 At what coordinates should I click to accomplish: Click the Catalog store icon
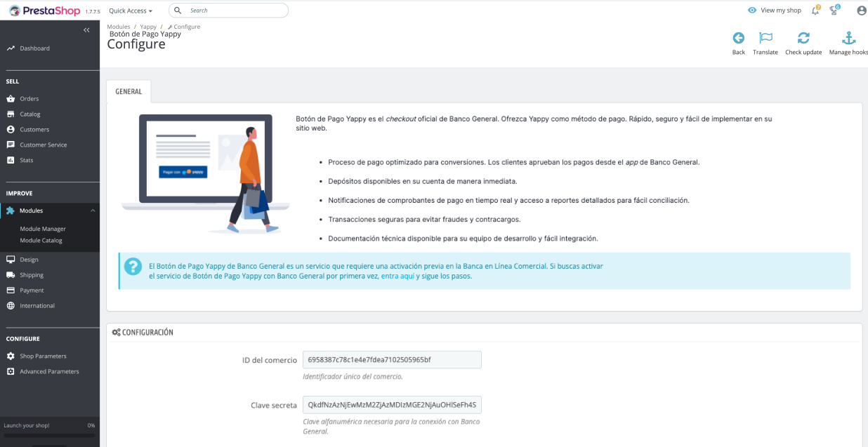coord(11,114)
